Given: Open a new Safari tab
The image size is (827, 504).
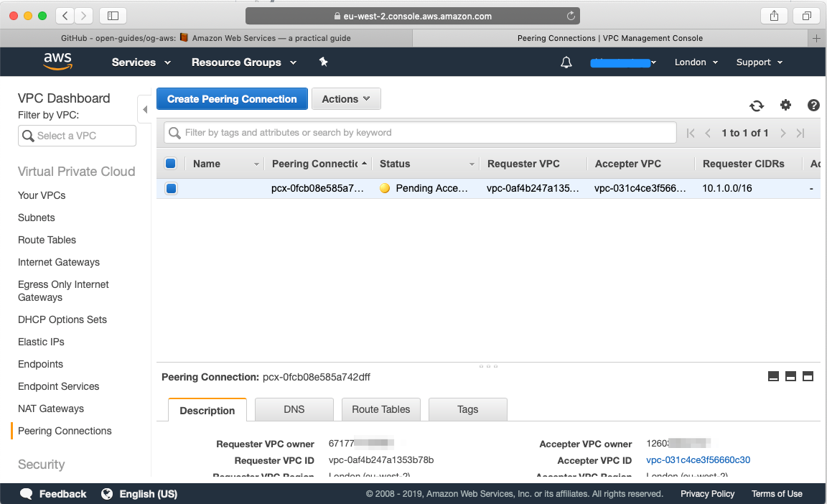Looking at the screenshot, I should [816, 38].
